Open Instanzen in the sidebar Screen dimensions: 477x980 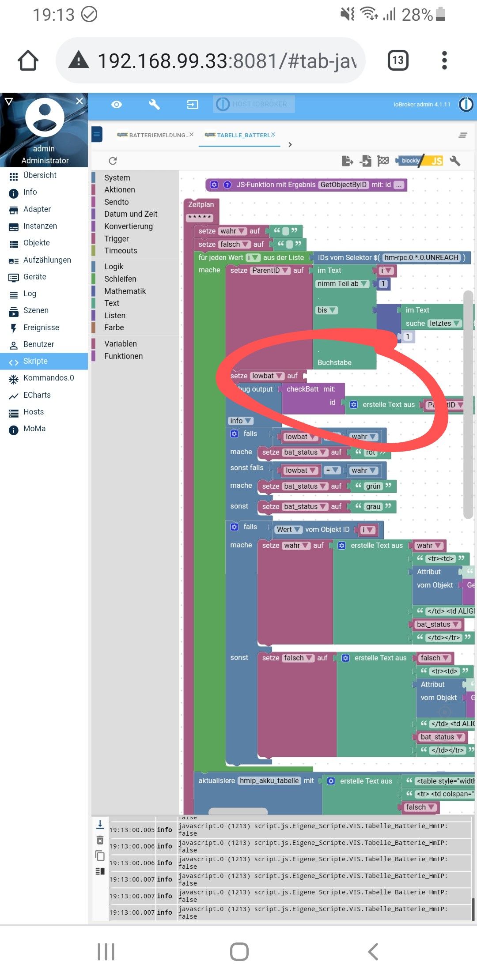(x=44, y=226)
